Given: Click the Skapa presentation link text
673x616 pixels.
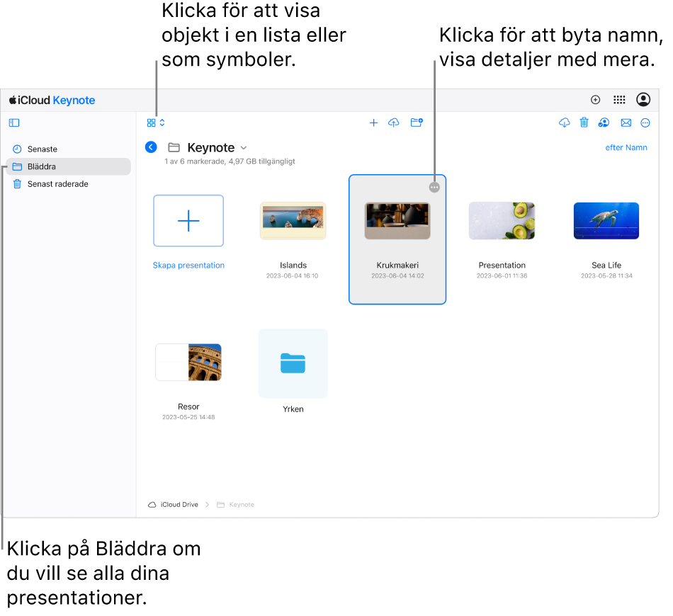Looking at the screenshot, I should point(188,265).
